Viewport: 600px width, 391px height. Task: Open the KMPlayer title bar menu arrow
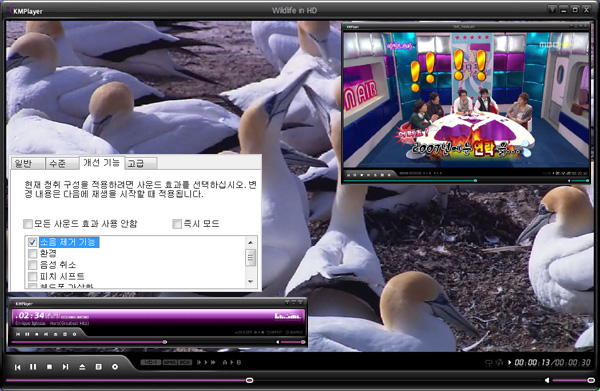coord(552,10)
